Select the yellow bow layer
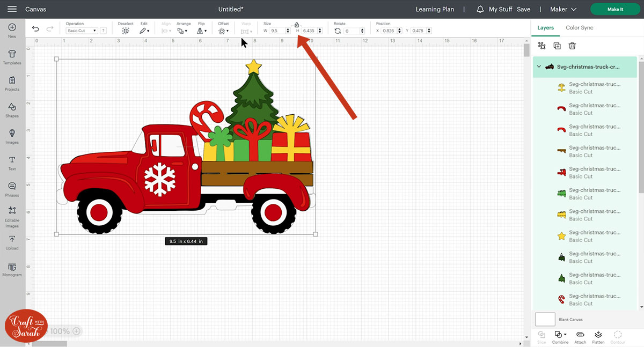The image size is (644, 347). 585,88
